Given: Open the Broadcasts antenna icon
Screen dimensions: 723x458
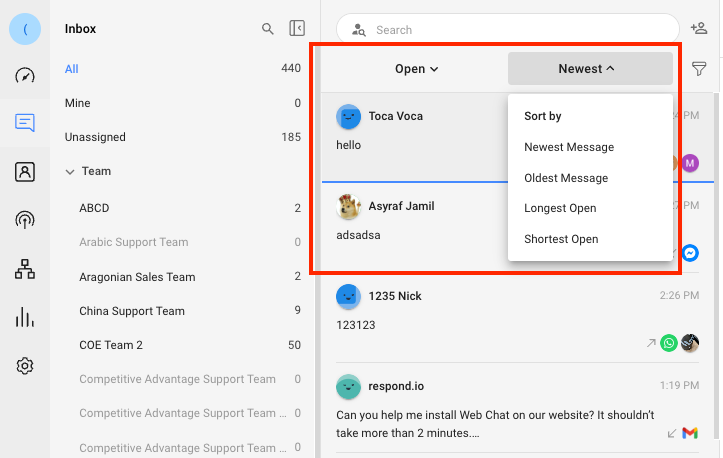Looking at the screenshot, I should [x=25, y=220].
